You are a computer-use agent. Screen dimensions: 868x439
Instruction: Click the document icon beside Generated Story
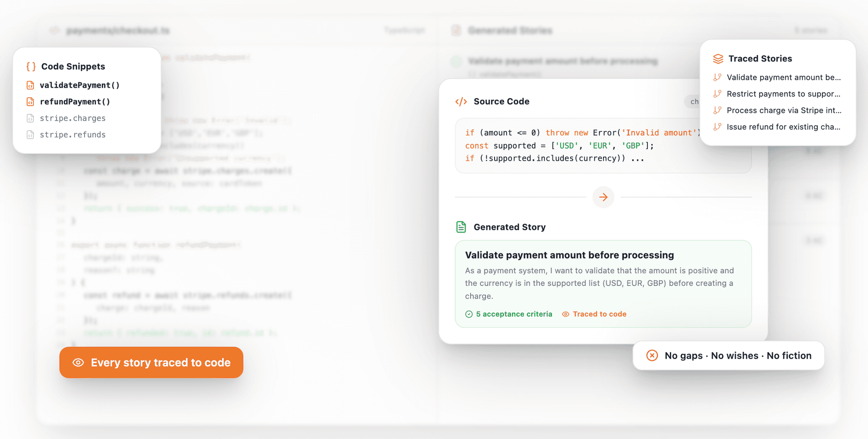(461, 227)
